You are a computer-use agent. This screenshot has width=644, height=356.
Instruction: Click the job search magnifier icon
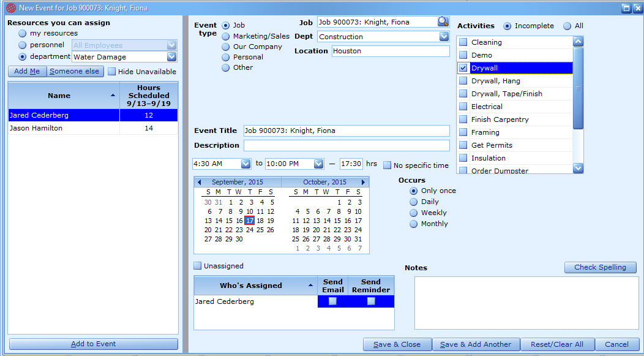pyautogui.click(x=443, y=22)
